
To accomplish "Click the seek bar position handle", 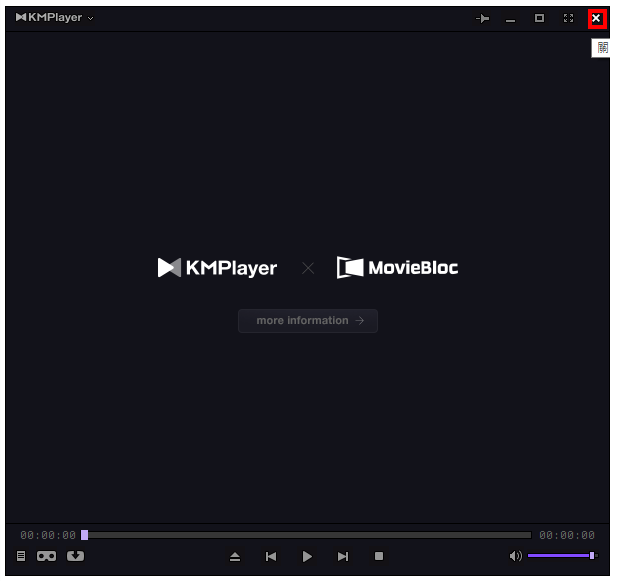I will click(85, 535).
